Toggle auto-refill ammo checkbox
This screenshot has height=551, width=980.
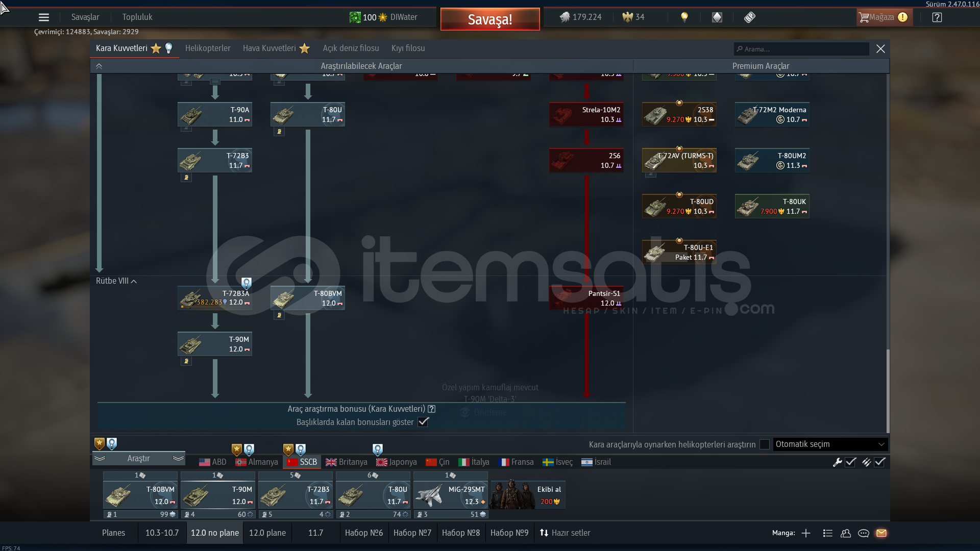(x=880, y=462)
